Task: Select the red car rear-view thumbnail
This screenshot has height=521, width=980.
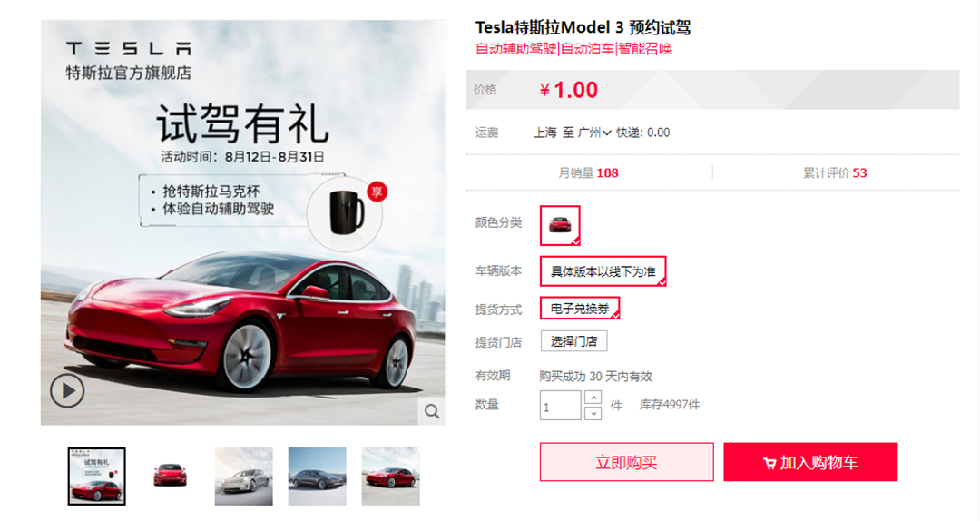Action: [x=170, y=477]
